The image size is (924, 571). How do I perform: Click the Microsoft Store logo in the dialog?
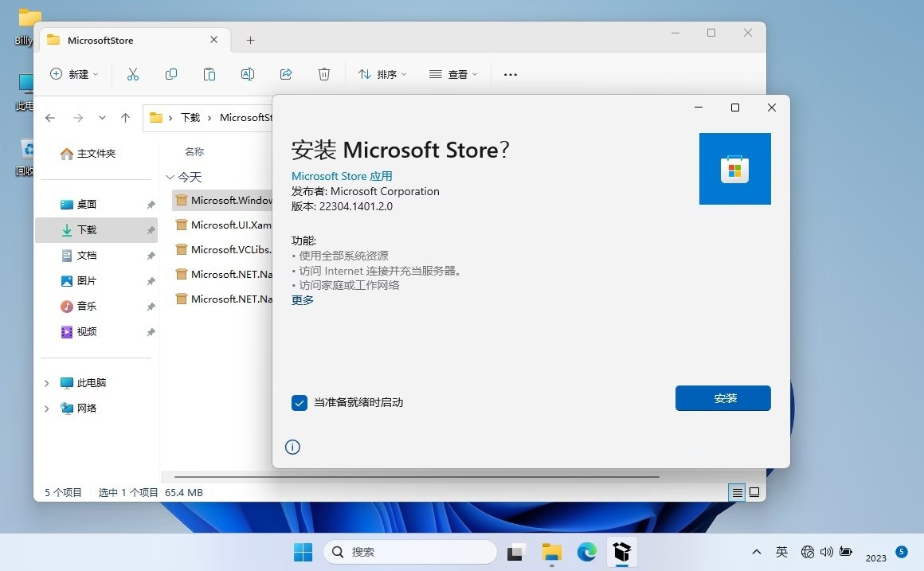[x=734, y=168]
